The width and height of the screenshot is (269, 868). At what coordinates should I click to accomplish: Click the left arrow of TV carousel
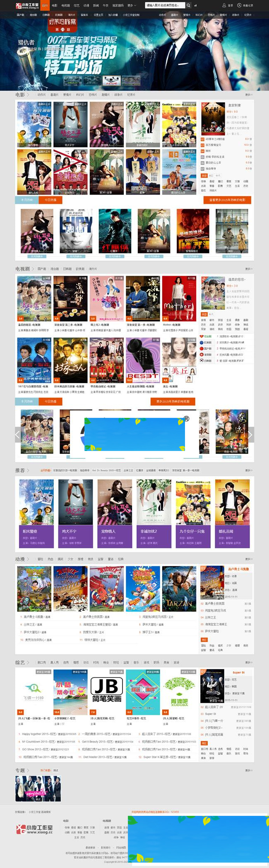click(18, 434)
